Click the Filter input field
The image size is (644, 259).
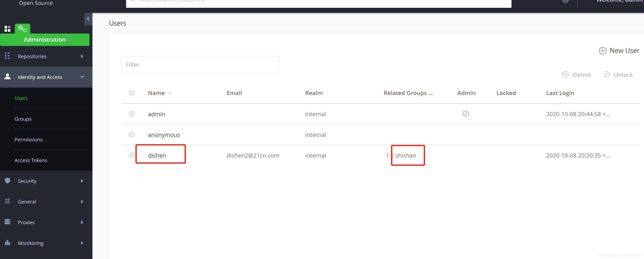[200, 64]
